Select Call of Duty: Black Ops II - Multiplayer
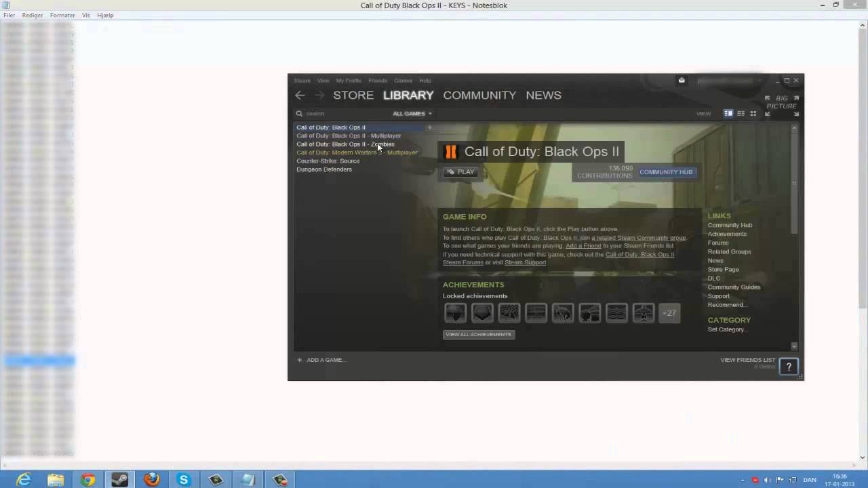 pyautogui.click(x=349, y=136)
